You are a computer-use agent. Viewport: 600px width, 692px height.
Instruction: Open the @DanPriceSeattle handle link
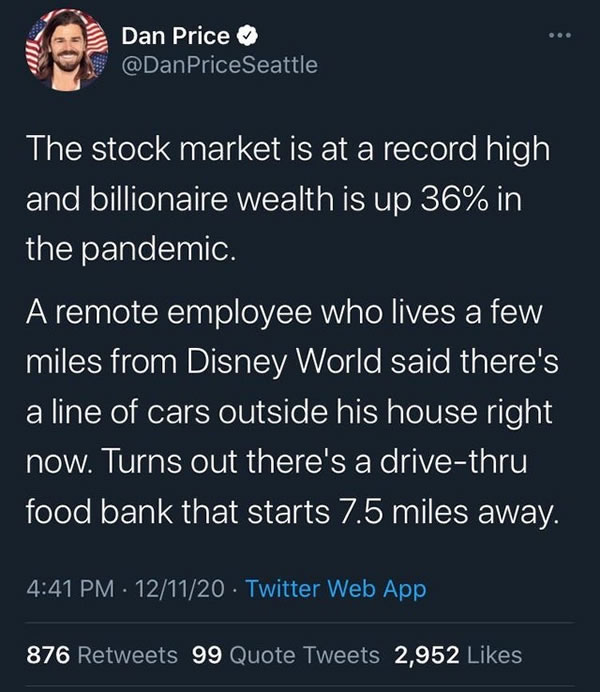pyautogui.click(x=219, y=66)
